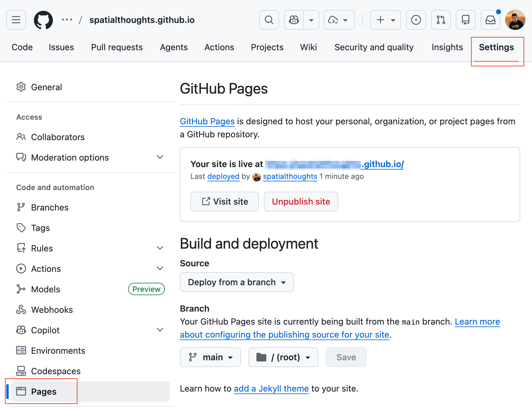Open pull requests icon in header
This screenshot has height=408, width=532.
click(441, 20)
